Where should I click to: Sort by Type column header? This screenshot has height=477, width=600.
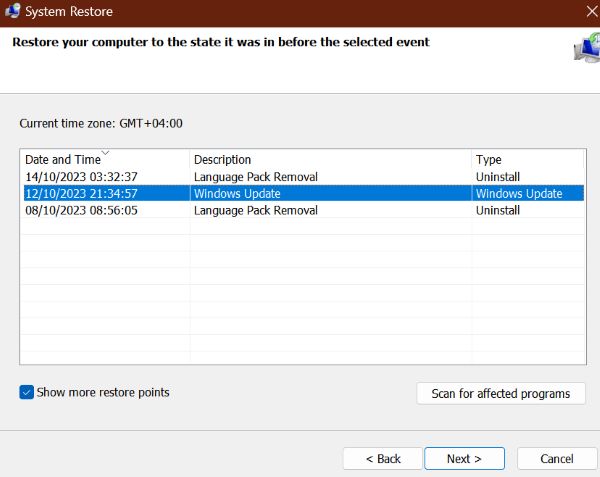(x=528, y=160)
